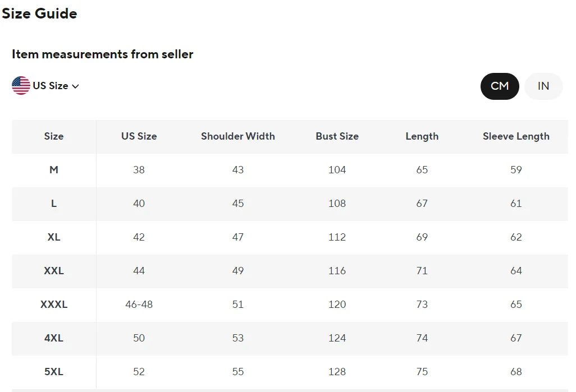Screen dimensions: 576x392
Task: Select the XXL size row label
Action: [x=54, y=271]
